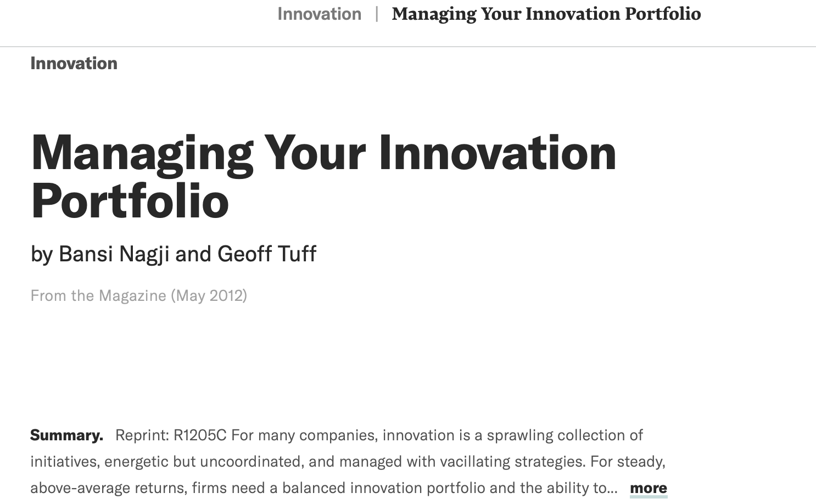Viewport: 816px width, 504px height.
Task: Open the bold Innovation topic label
Action: 74,63
